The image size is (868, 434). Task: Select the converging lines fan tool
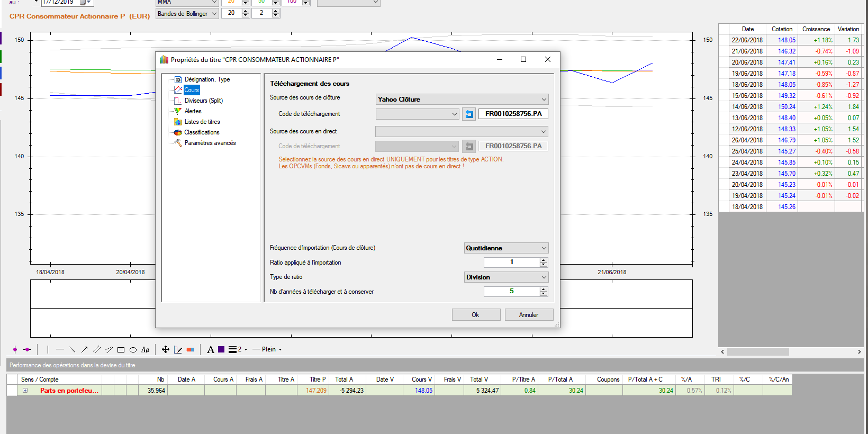click(108, 349)
